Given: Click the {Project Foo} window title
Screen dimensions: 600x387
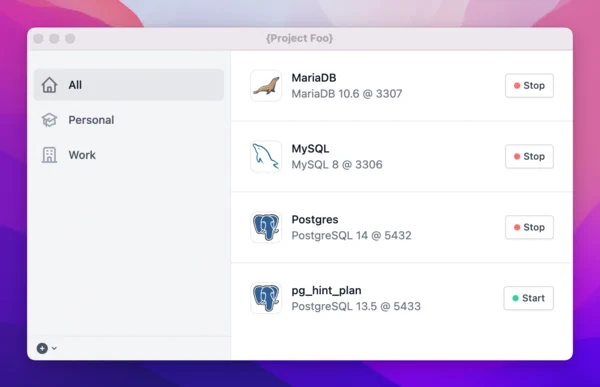Looking at the screenshot, I should coord(300,38).
